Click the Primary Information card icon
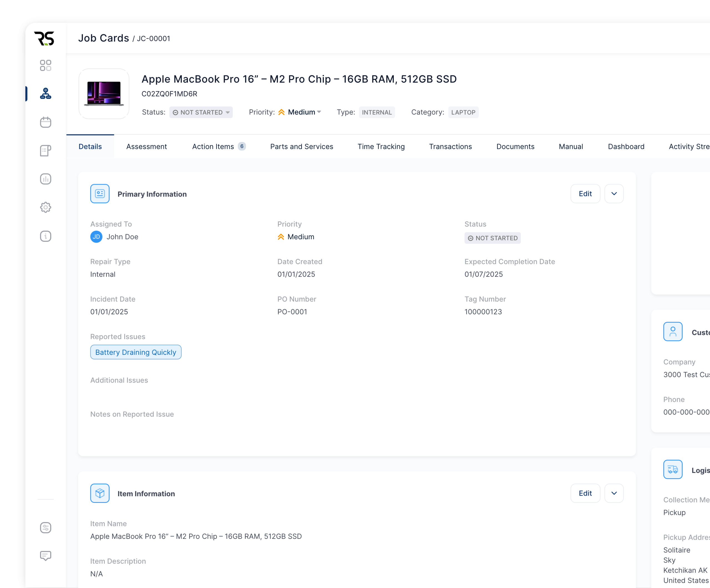This screenshot has height=588, width=710. pos(100,194)
